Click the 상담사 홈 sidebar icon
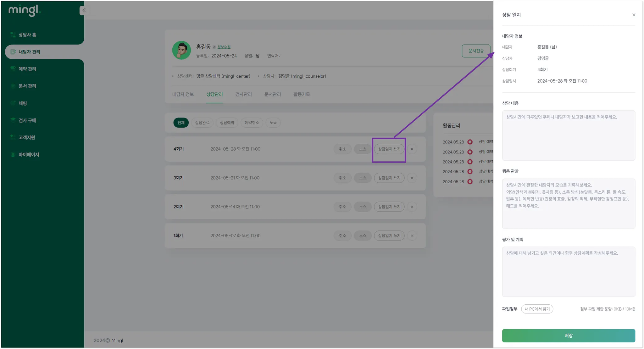644x349 pixels. coord(13,35)
